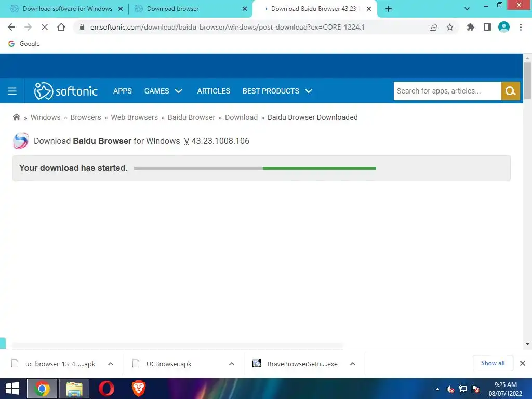Show hidden system tray icons
The height and width of the screenshot is (399, 532).
coord(437,389)
